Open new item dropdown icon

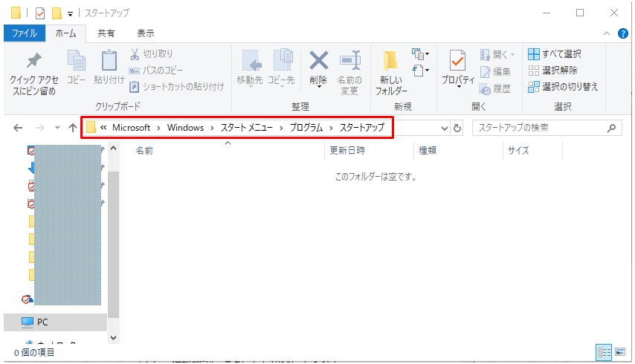[x=420, y=53]
